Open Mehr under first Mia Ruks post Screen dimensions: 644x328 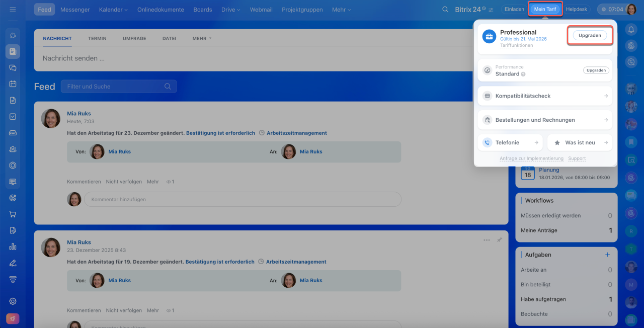153,182
